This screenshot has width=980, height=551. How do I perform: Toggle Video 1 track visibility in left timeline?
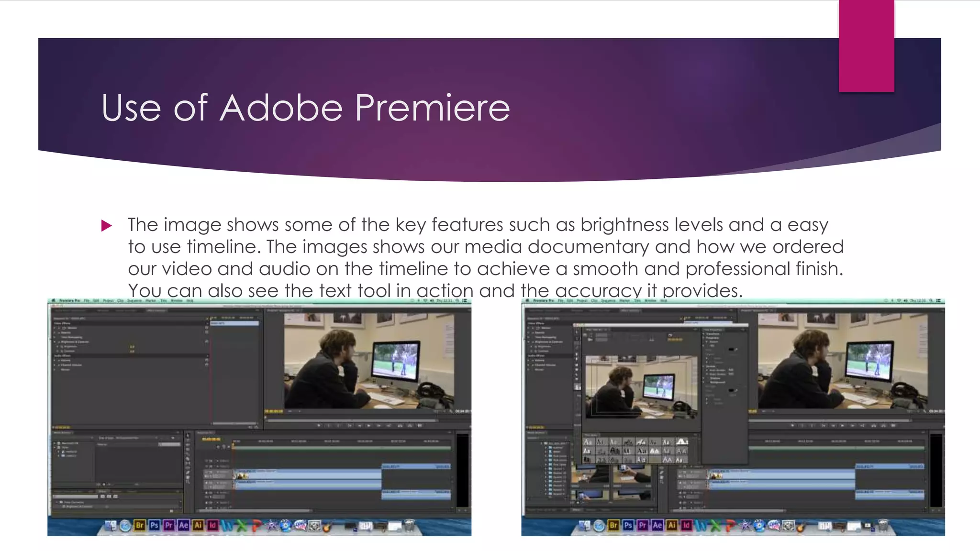point(206,472)
